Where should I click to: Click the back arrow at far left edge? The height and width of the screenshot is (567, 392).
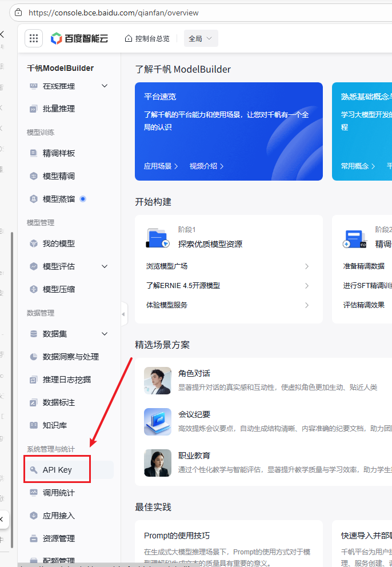coord(2,34)
